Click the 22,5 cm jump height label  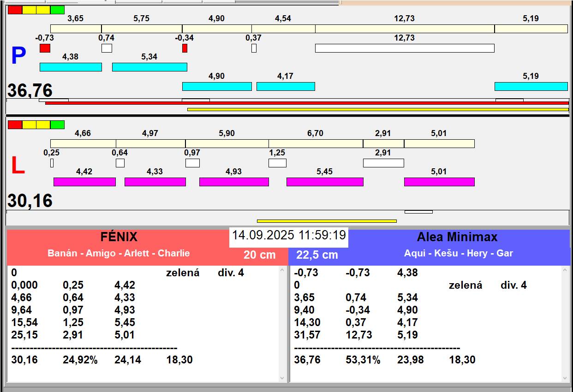coord(317,255)
